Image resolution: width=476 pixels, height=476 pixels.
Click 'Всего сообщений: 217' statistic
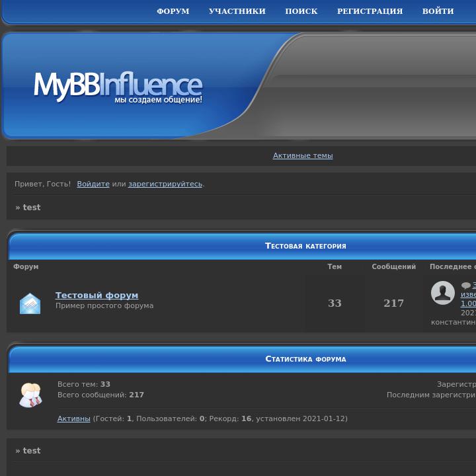coord(100,395)
